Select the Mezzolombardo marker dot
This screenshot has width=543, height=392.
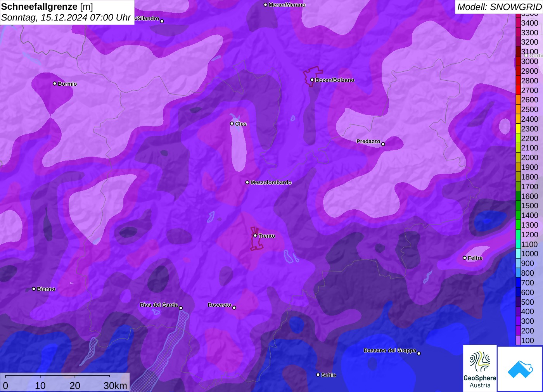tap(247, 182)
